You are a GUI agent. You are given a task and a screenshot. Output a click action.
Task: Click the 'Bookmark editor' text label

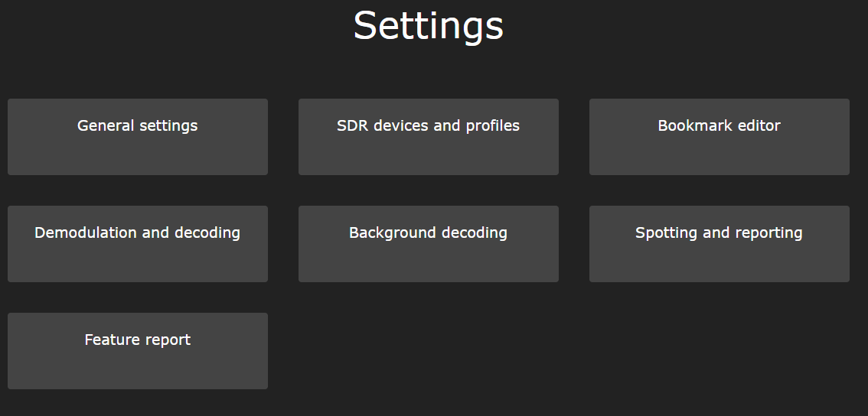pyautogui.click(x=719, y=125)
